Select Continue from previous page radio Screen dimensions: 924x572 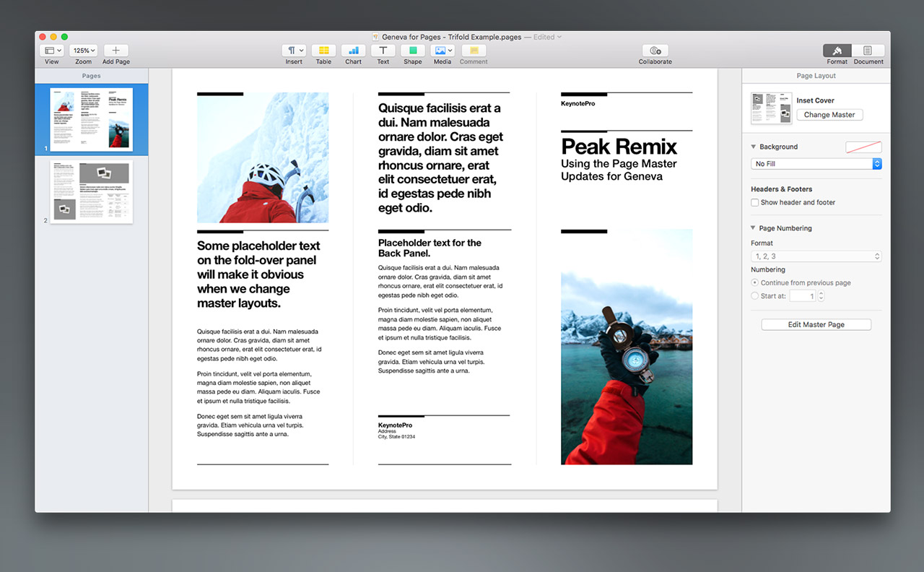[755, 283]
